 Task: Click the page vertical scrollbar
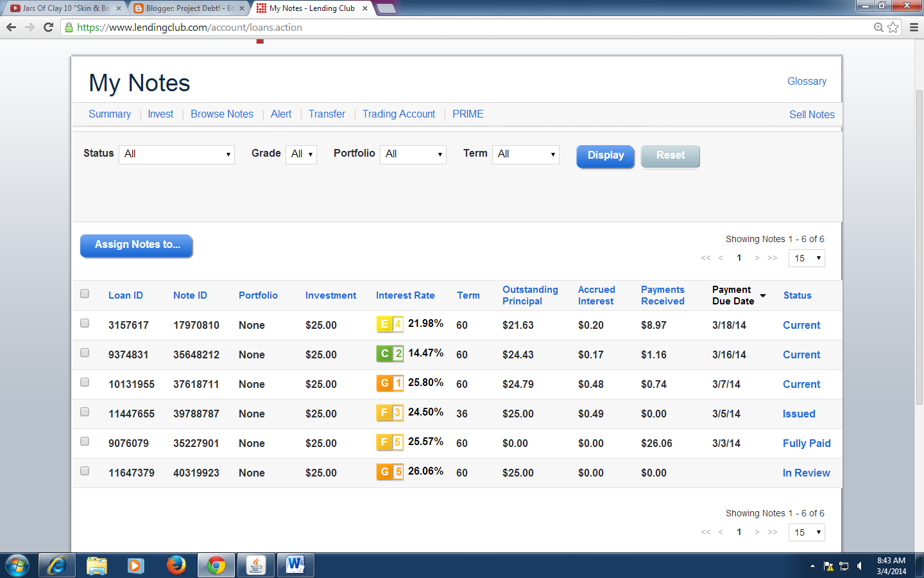tap(919, 247)
